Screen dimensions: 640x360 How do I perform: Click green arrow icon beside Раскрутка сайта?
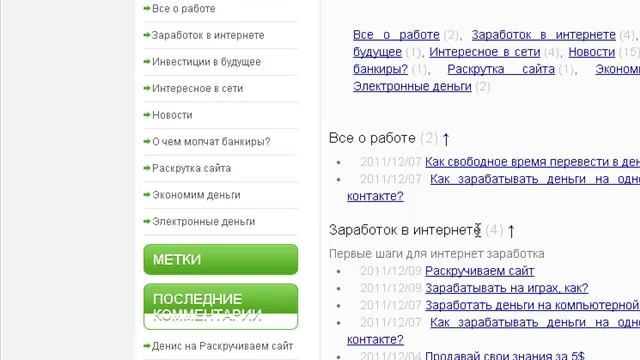point(147,168)
